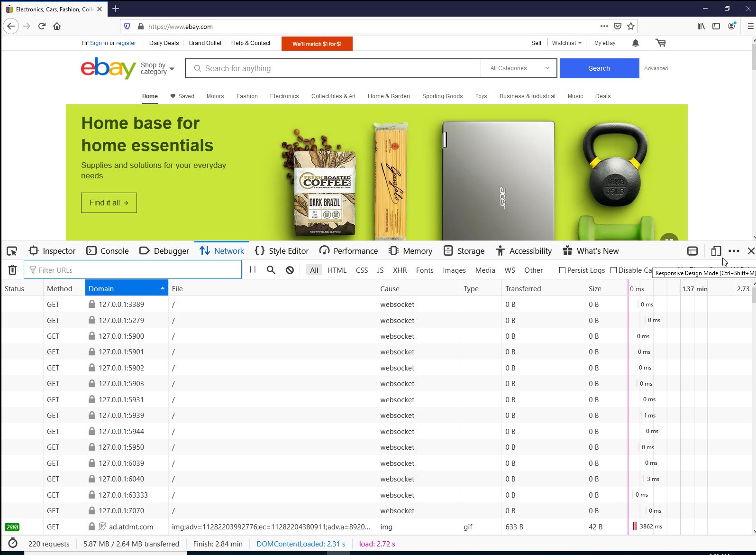Open Advanced search link
Image resolution: width=756 pixels, height=555 pixels.
[656, 68]
